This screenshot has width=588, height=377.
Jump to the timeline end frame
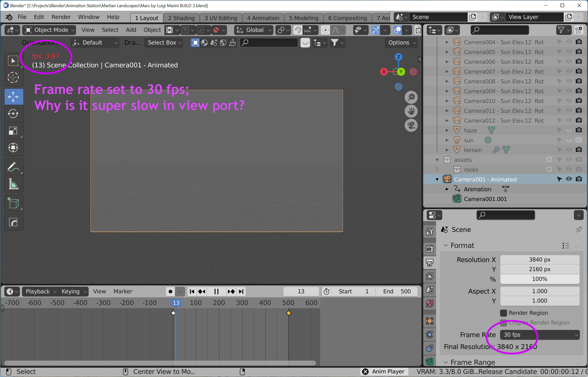coord(241,291)
